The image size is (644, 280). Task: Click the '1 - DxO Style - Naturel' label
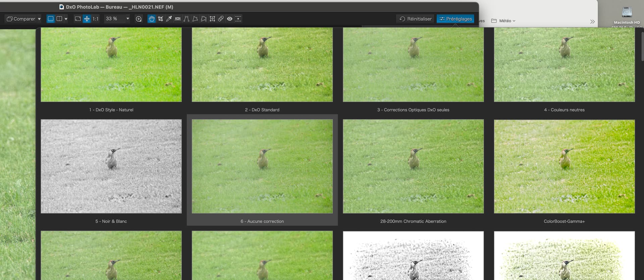point(111,110)
